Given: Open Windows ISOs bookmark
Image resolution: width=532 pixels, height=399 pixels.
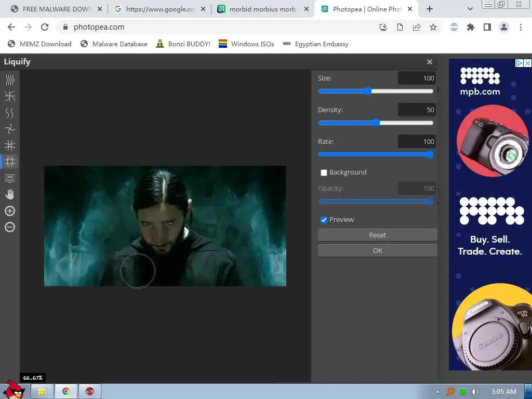Looking at the screenshot, I should tap(246, 44).
